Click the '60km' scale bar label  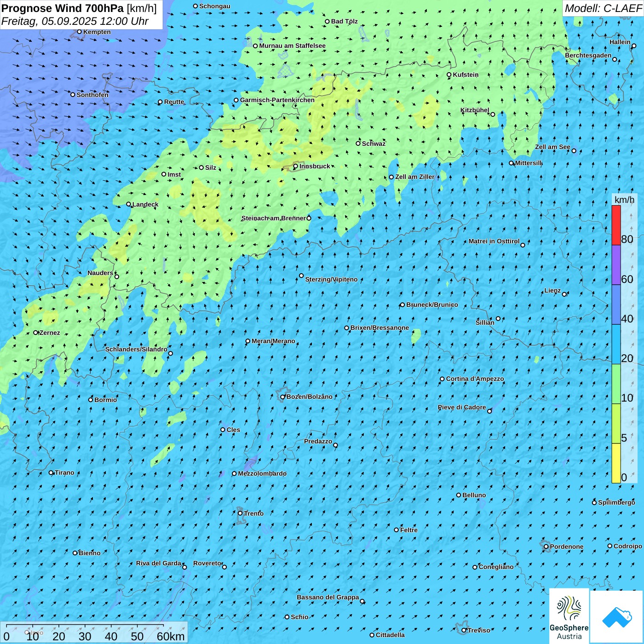click(171, 636)
